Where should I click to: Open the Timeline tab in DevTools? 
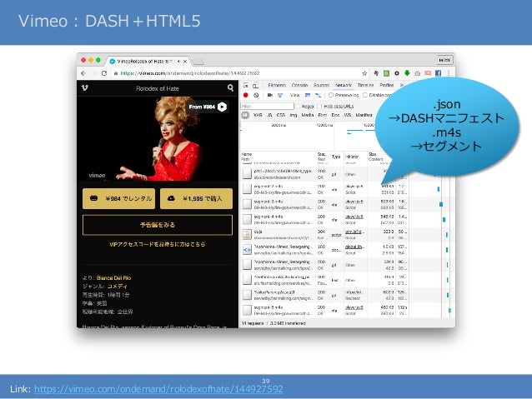tap(365, 86)
